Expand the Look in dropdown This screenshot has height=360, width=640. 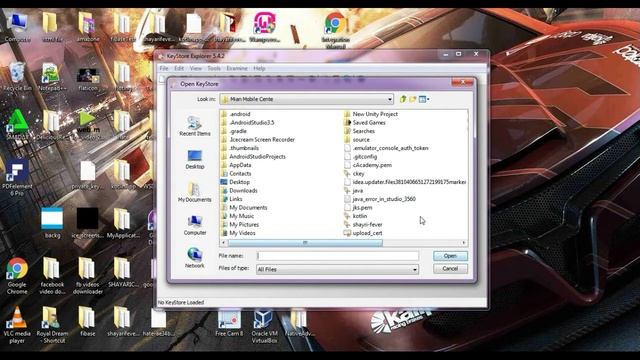click(x=389, y=99)
